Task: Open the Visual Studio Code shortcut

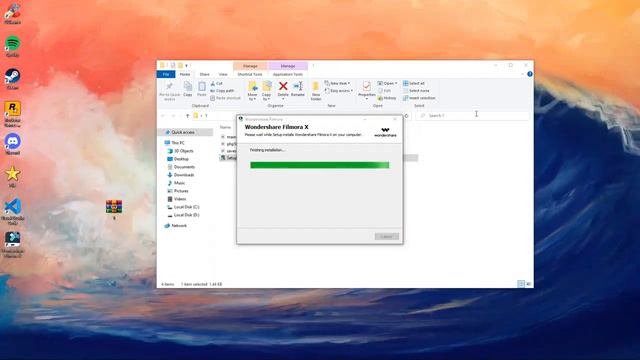Action: [x=13, y=212]
